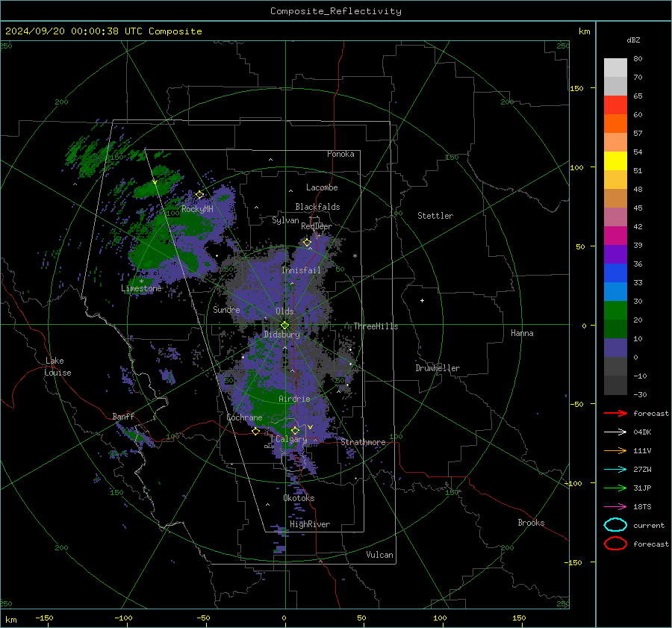
Task: Click the Olds city label
Action: tap(284, 311)
